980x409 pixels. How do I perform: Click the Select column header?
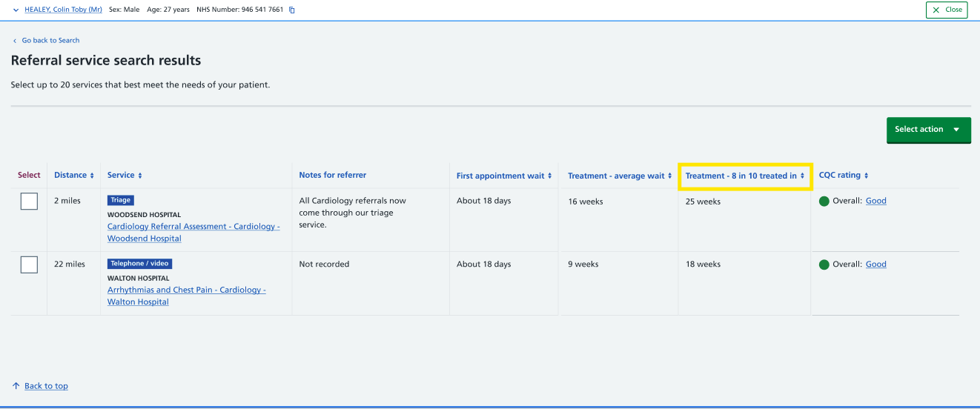point(29,176)
